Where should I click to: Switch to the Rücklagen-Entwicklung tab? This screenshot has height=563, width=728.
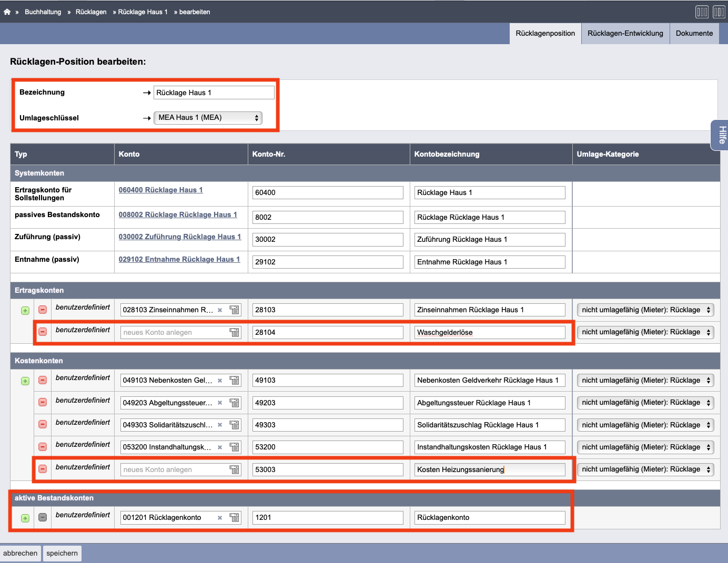[x=625, y=33]
